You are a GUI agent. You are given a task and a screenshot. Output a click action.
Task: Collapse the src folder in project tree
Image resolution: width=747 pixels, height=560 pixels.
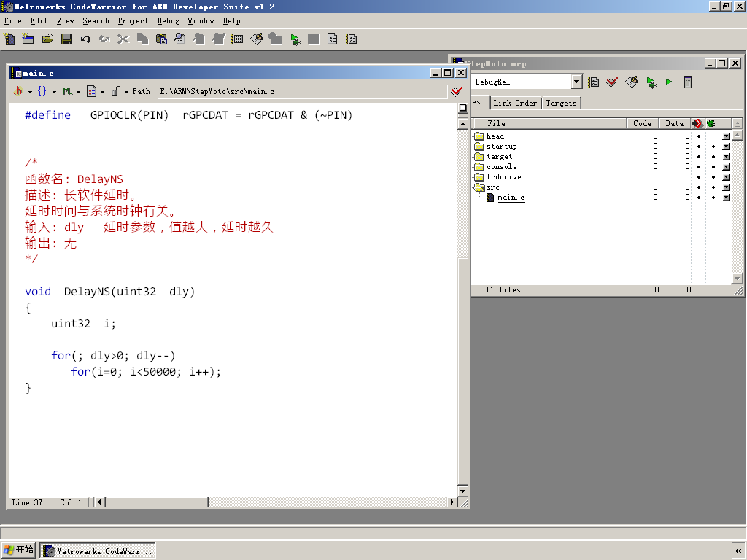click(x=479, y=187)
